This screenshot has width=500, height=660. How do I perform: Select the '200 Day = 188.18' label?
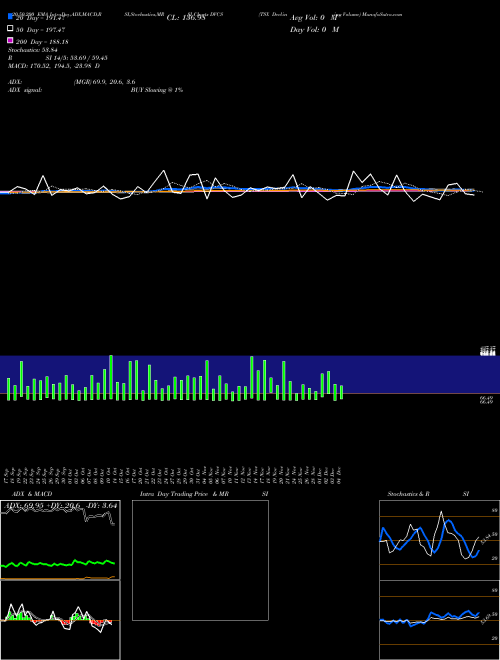pyautogui.click(x=42, y=42)
